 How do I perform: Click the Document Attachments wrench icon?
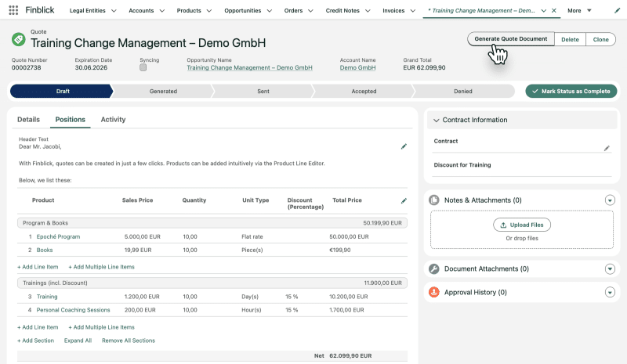tap(434, 268)
